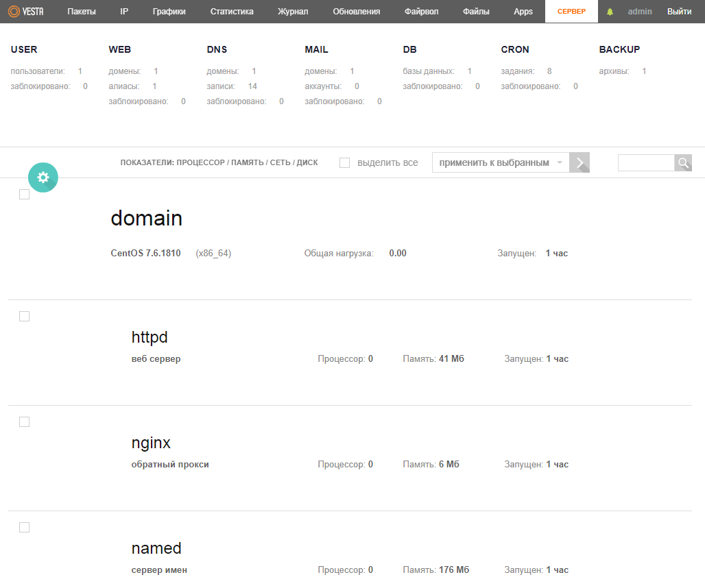
Task: Open the MAIL section
Action: [317, 49]
